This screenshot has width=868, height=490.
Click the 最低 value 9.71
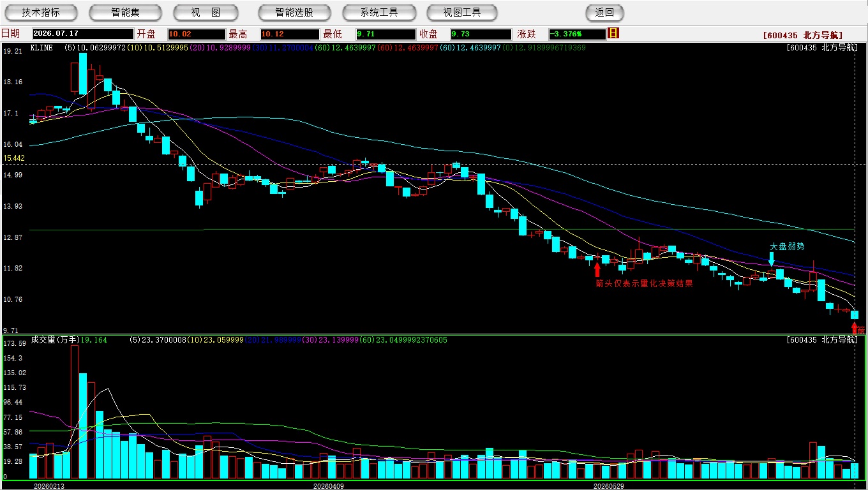pyautogui.click(x=386, y=34)
